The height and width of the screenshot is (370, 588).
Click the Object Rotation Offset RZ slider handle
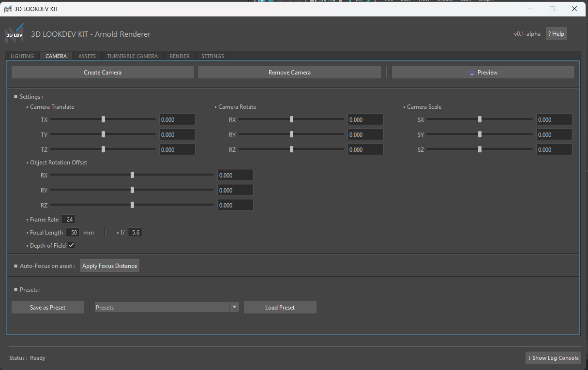point(133,205)
